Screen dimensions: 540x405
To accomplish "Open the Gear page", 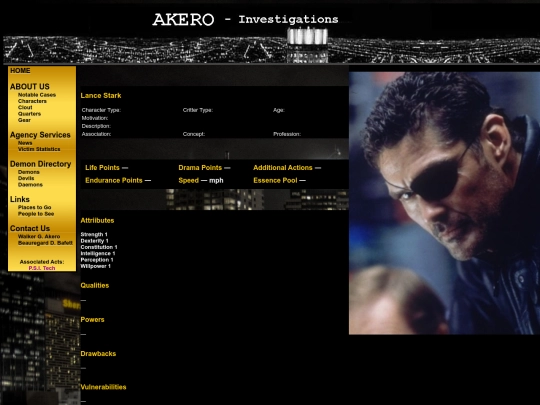I will (24, 120).
